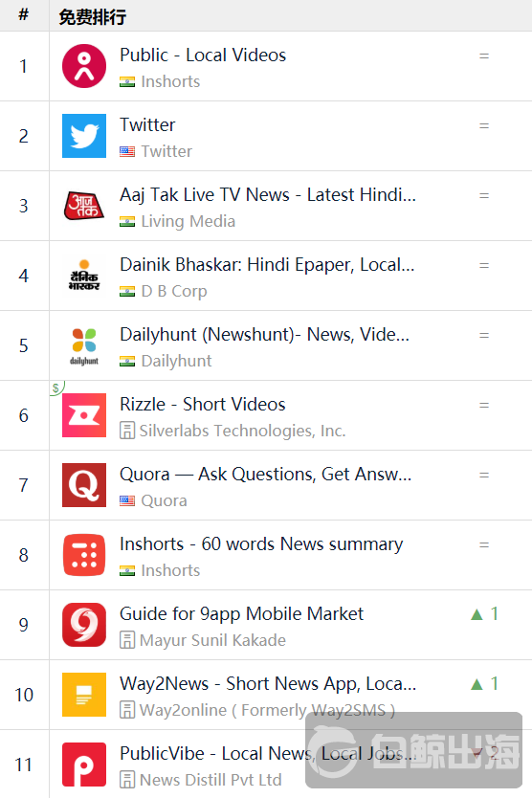Click the Quora red Q icon
532x798 pixels.
(84, 485)
